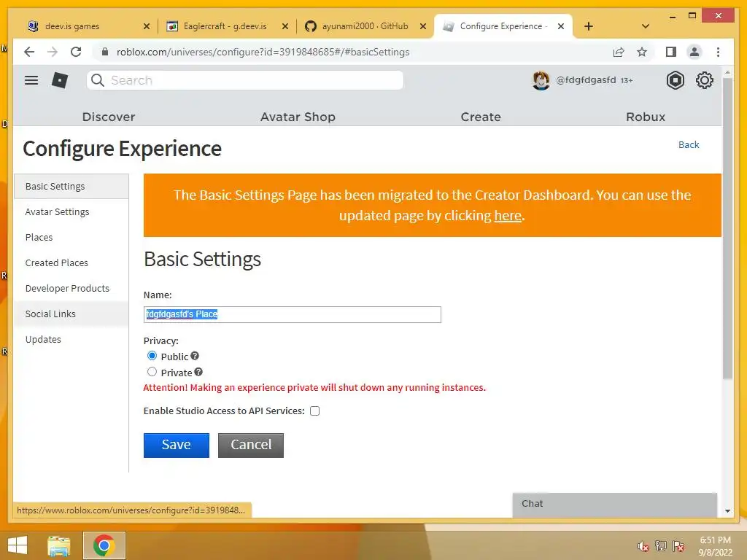Click the 'here' link in orange banner
Image resolution: width=747 pixels, height=560 pixels.
pyautogui.click(x=508, y=216)
